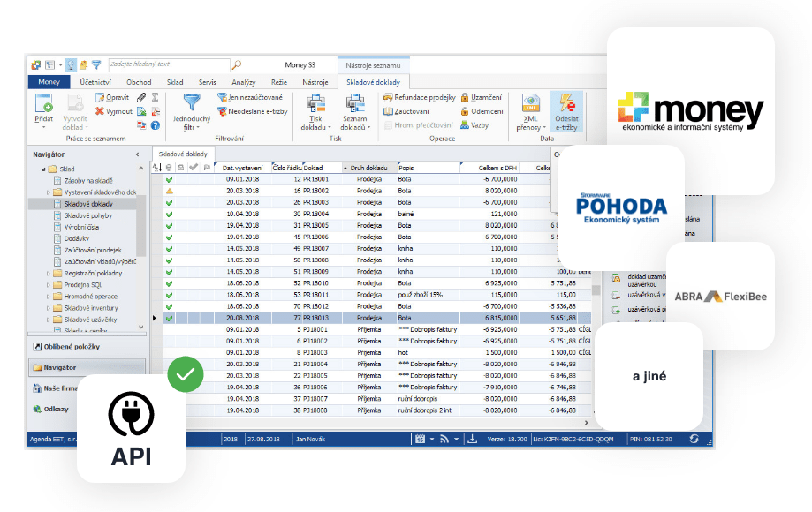Click the table's horizontal scroll right arrow
The image size is (812, 512).
586,423
